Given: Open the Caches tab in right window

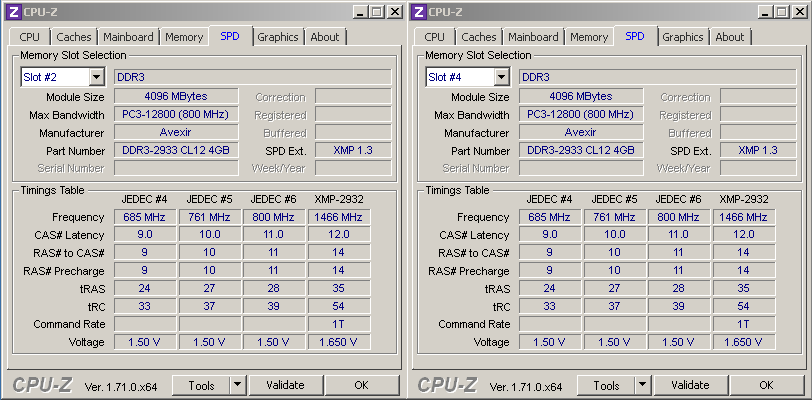Looking at the screenshot, I should 478,37.
